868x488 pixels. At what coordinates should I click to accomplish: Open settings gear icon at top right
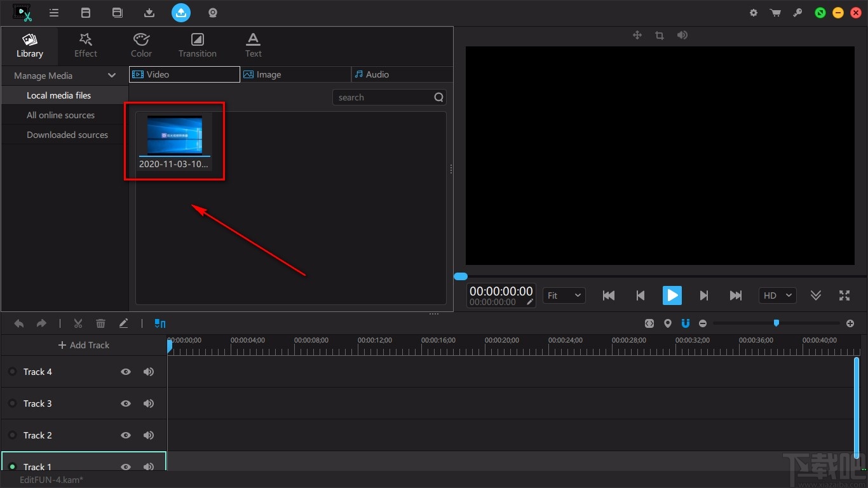point(754,13)
